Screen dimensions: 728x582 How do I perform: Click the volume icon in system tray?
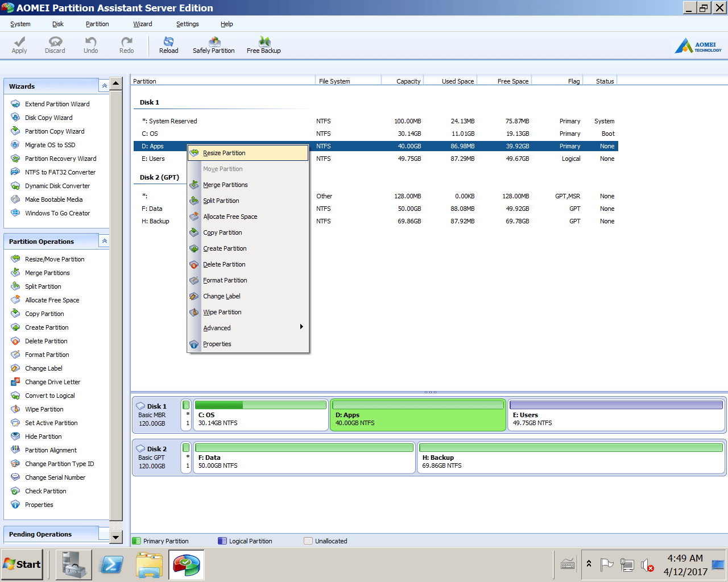click(x=647, y=565)
